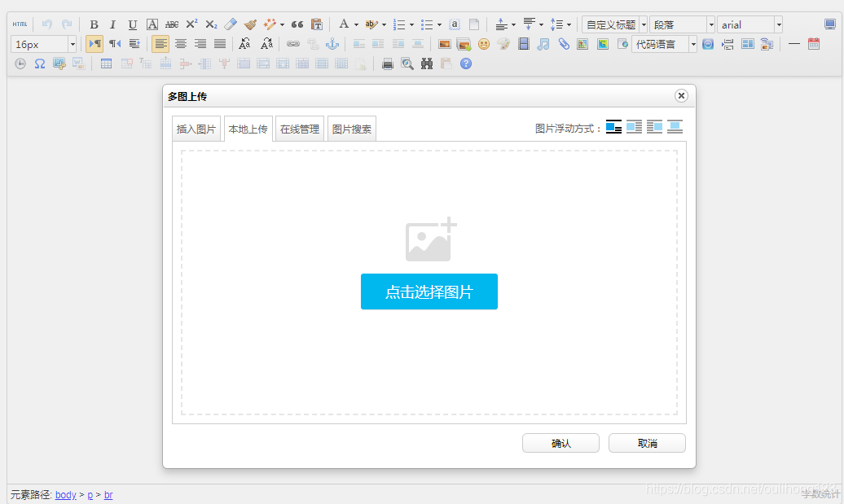This screenshot has width=844, height=504.
Task: Switch to 图片搜索 tab
Action: click(351, 129)
